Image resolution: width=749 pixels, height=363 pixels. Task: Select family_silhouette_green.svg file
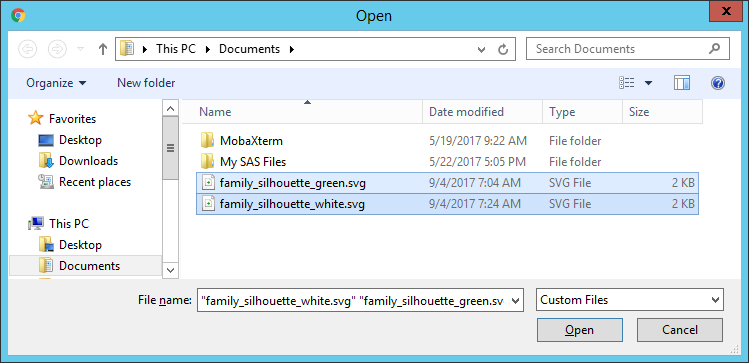(447, 183)
